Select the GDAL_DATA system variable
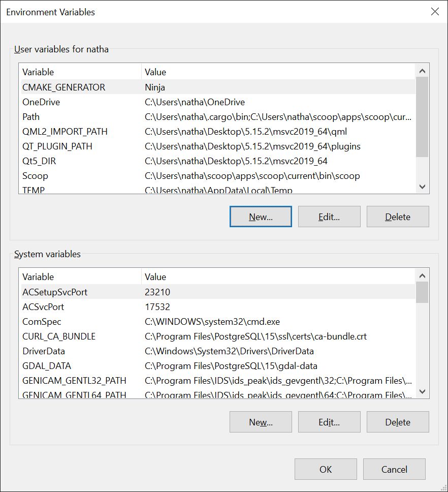 (47, 366)
